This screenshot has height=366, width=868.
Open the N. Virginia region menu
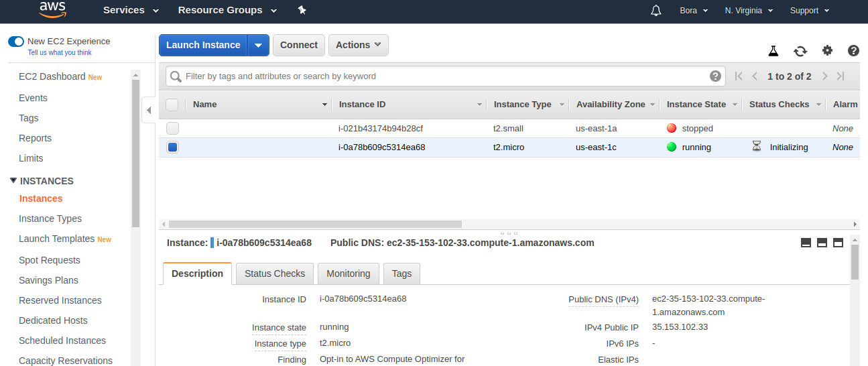[749, 10]
